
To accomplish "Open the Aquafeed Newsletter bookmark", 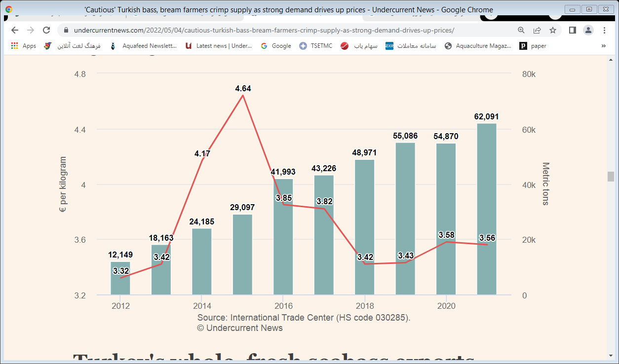I will coord(143,46).
